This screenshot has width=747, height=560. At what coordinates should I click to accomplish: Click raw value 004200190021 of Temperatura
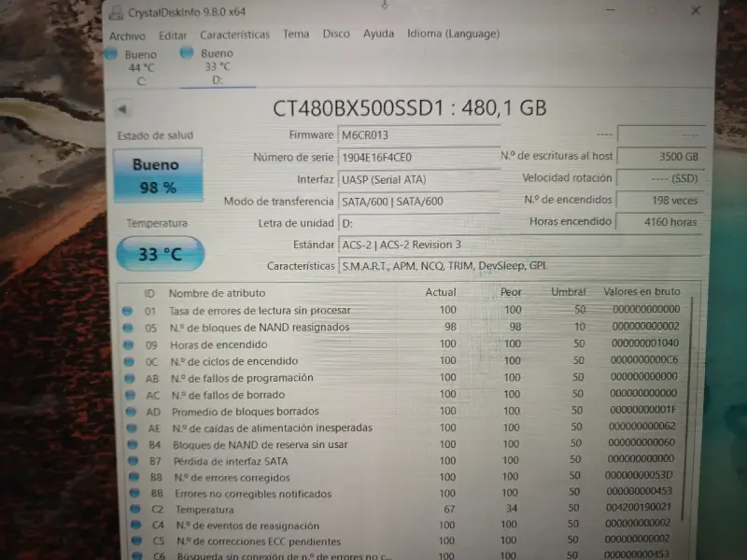coord(639,507)
